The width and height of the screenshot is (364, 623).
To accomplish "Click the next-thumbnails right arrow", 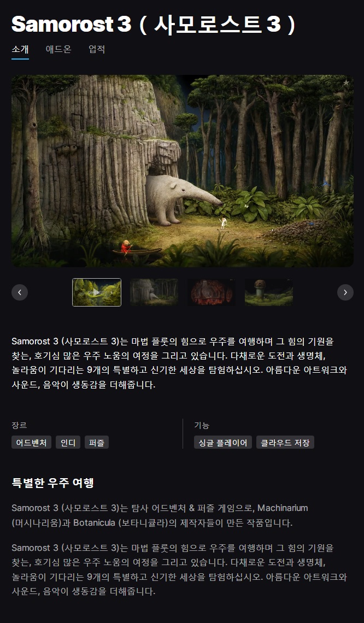I will (x=345, y=292).
